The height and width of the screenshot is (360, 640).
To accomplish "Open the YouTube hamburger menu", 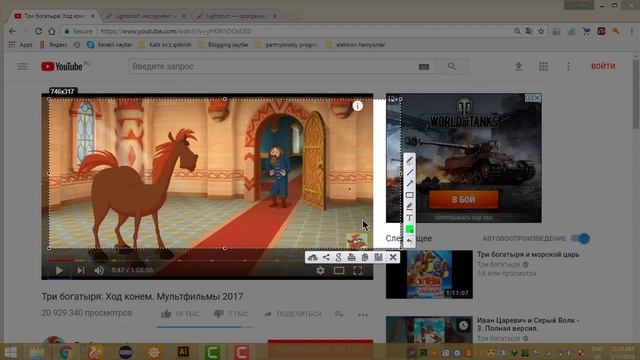I will tap(22, 66).
